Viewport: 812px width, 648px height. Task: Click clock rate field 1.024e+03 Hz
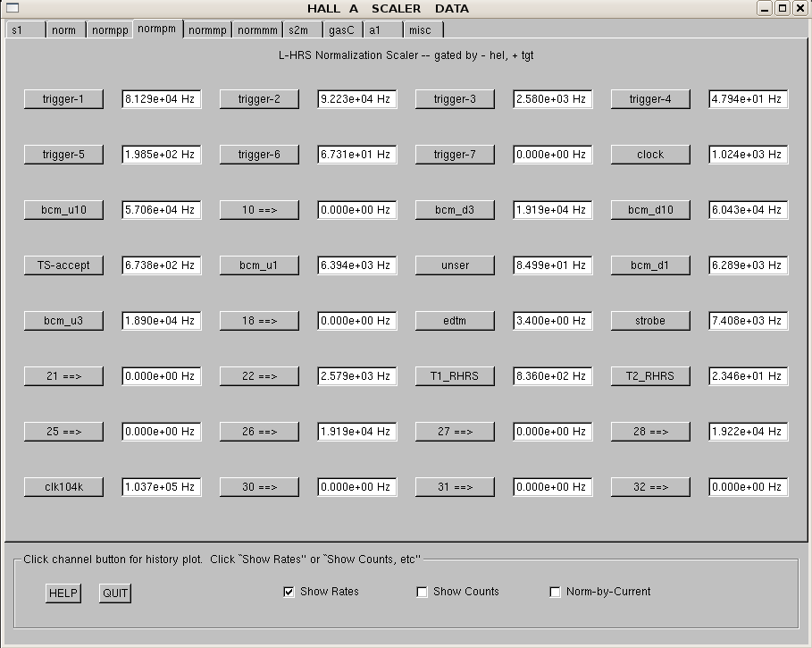coord(749,155)
